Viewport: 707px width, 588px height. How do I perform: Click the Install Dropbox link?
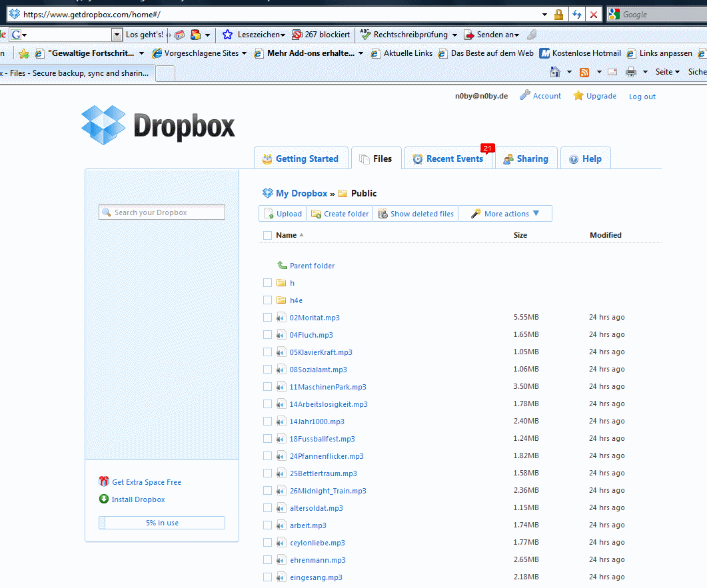point(138,499)
